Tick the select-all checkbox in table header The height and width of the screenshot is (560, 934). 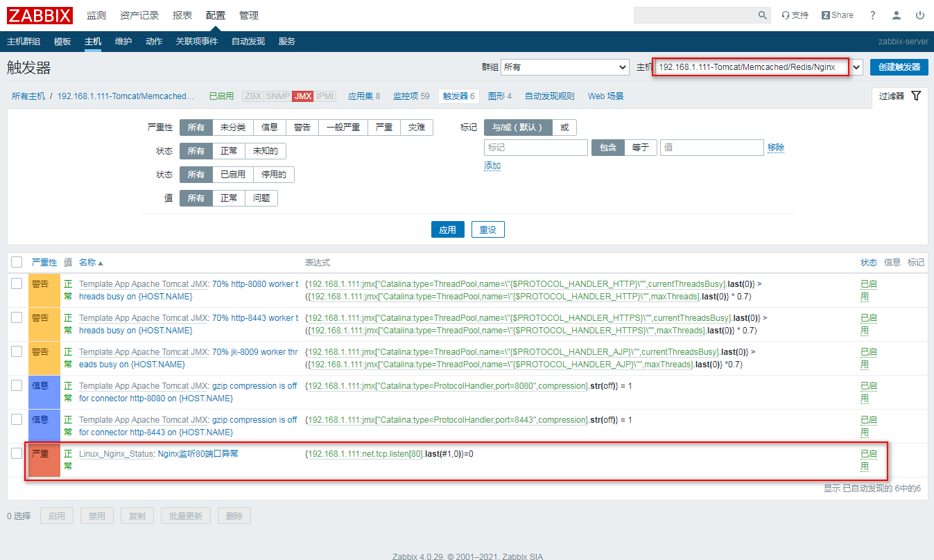pos(17,262)
